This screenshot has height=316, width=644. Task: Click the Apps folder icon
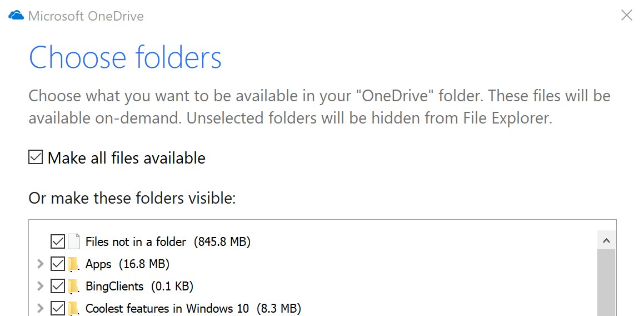(x=73, y=264)
